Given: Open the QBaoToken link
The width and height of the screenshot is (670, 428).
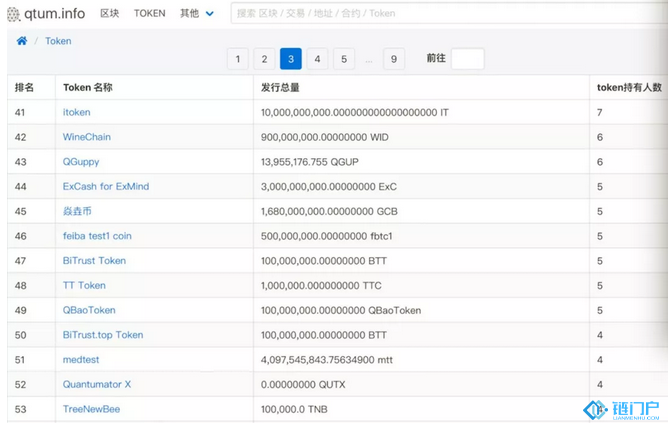Looking at the screenshot, I should click(89, 311).
